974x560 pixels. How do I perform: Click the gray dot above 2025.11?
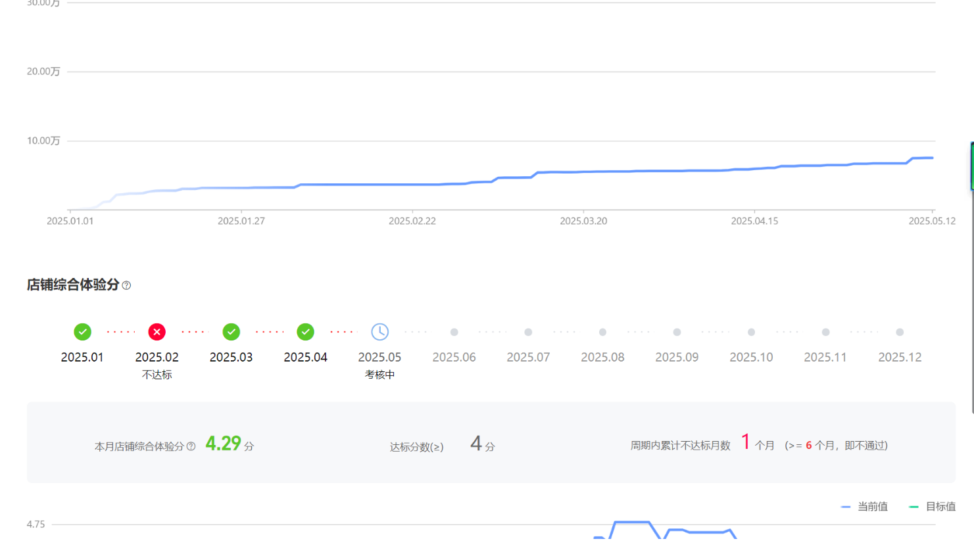coord(825,332)
